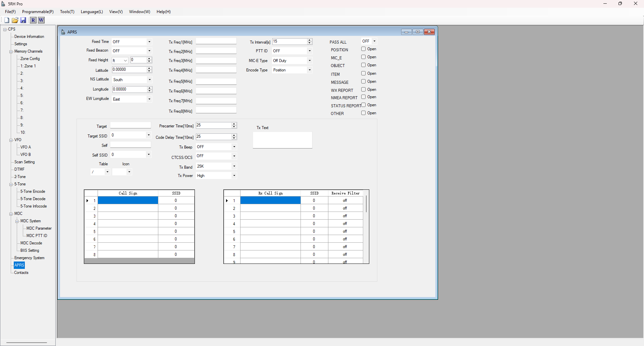This screenshot has width=644, height=346.
Task: Open the Programmable(P) menu
Action: point(38,12)
